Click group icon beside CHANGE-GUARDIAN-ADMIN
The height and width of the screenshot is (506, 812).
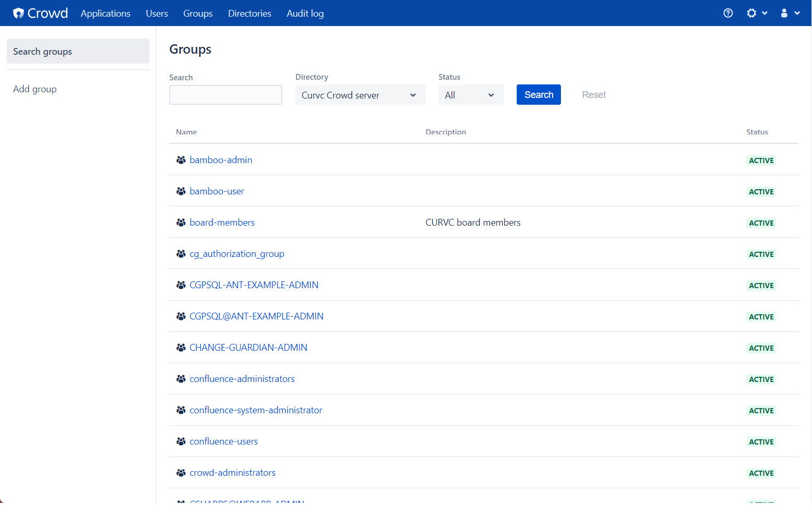click(x=181, y=348)
